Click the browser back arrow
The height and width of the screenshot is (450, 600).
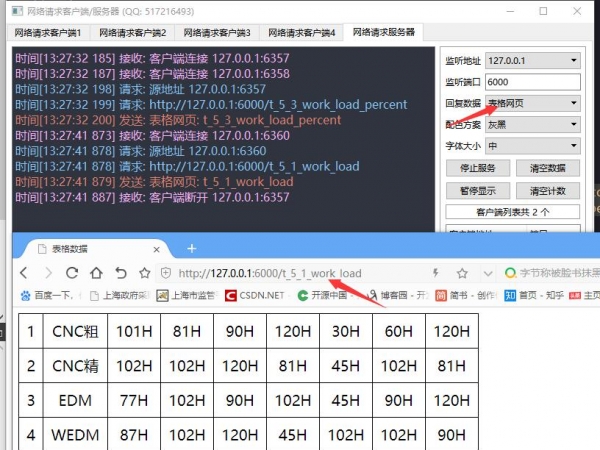tap(24, 273)
